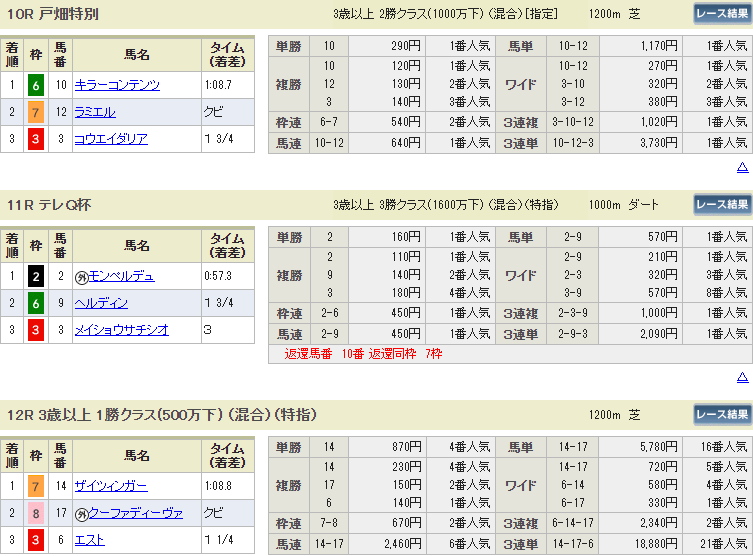Click the page-top triangle under the 11R table
Screen dimensions: 753x556
742,377
